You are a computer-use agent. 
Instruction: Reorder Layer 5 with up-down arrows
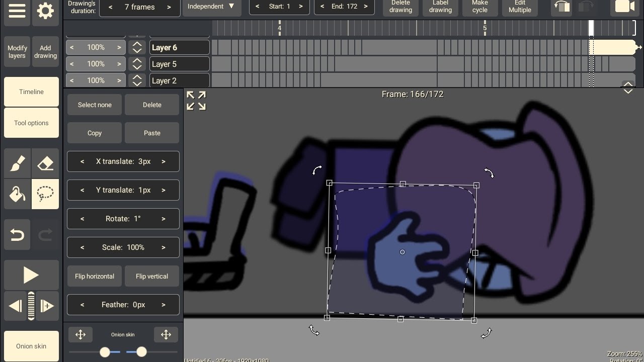[136, 64]
